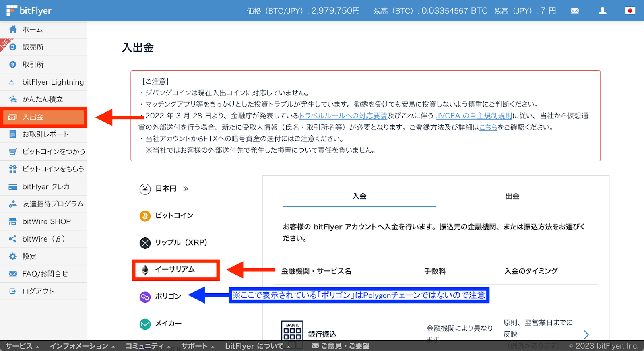Select メイカー in currency list

point(168,324)
